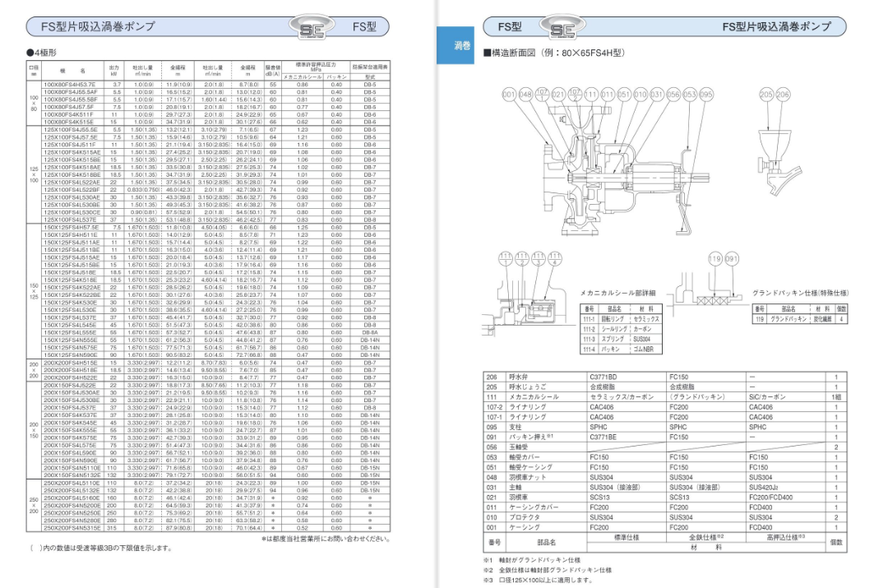Click model cell 125X100FS4J55.5E
The width and height of the screenshot is (874, 588).
coord(72,129)
